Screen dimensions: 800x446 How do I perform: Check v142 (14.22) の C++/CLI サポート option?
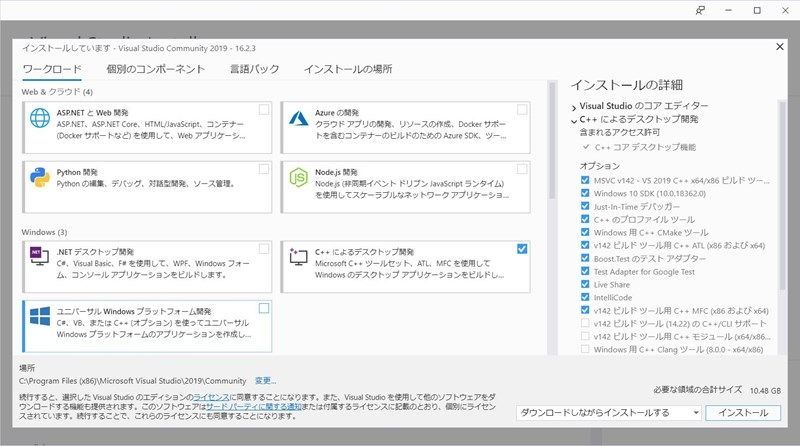(x=585, y=323)
